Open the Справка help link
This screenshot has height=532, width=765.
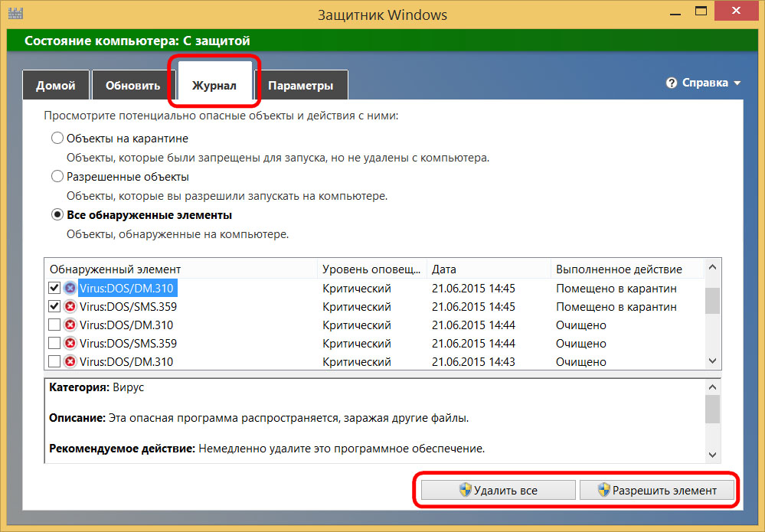tap(705, 83)
